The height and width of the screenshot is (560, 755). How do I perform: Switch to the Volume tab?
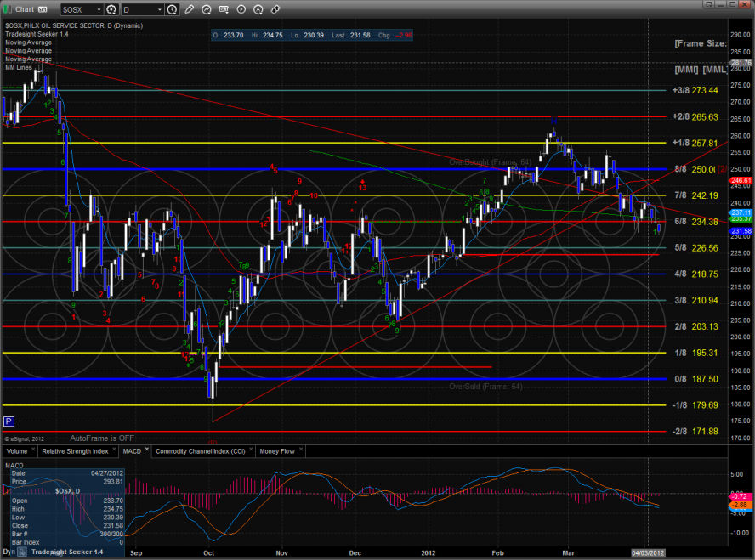[16, 450]
